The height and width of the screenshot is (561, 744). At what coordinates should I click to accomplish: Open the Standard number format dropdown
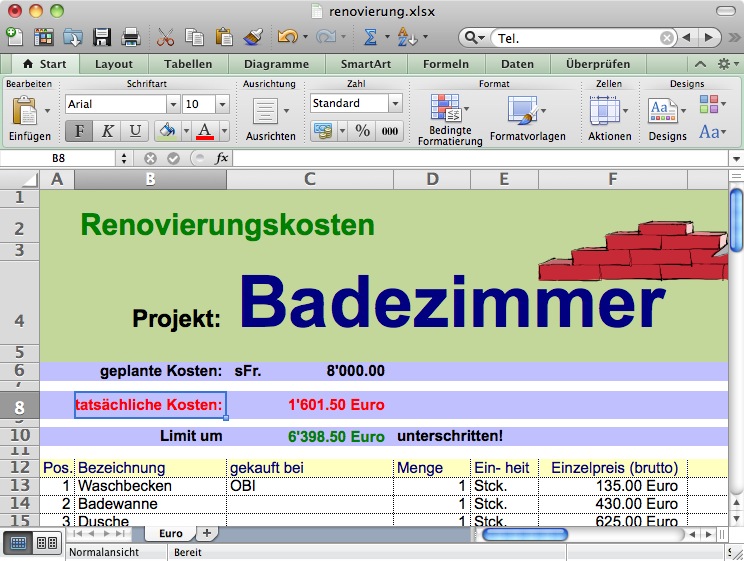[x=395, y=103]
